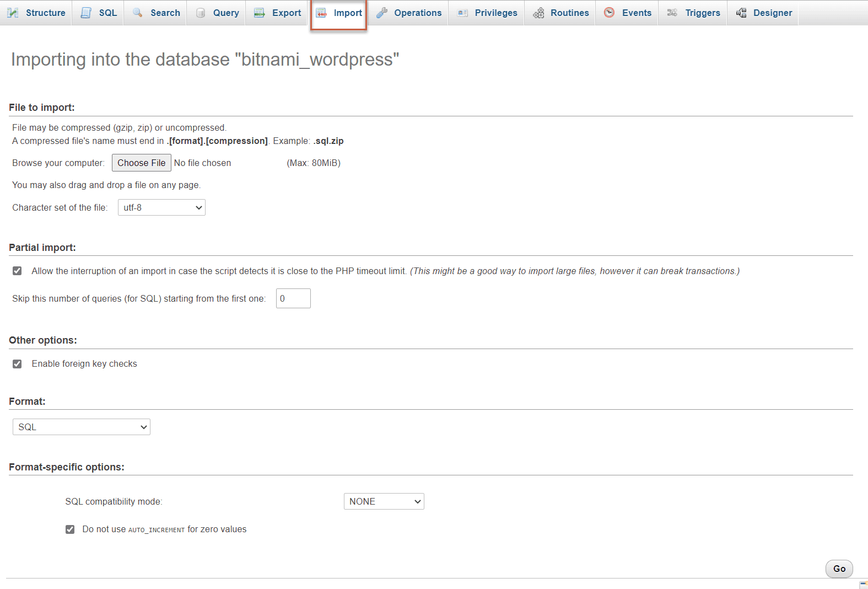This screenshot has height=589, width=868.
Task: Click the Import tab icon
Action: pos(321,13)
